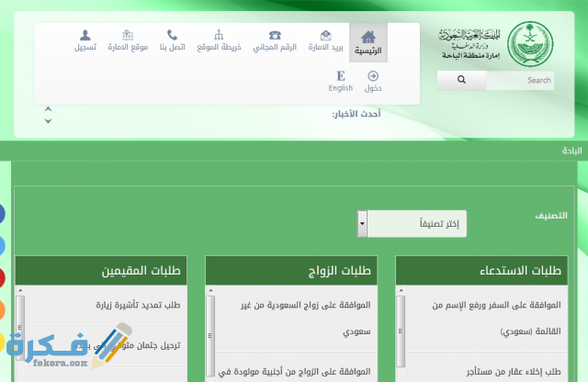The height and width of the screenshot is (382, 588).
Task: Open طلب إخلاء عقار من مستأجر
Action: tap(514, 372)
